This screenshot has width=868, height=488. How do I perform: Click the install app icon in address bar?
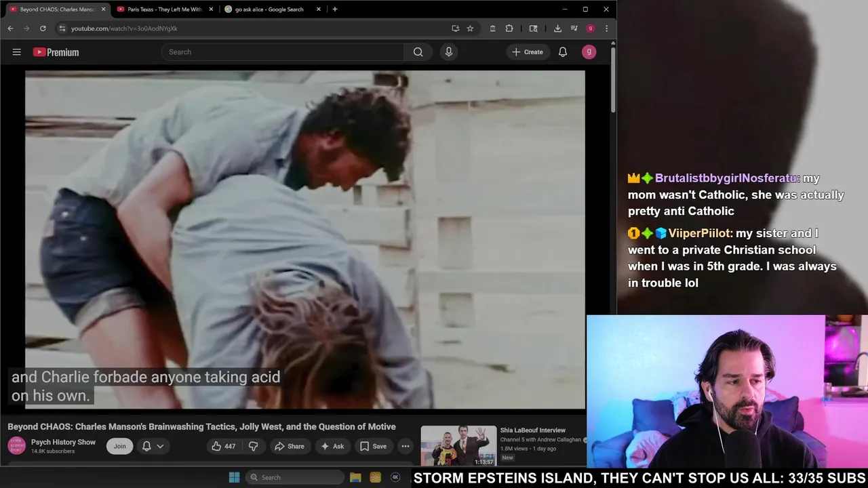coord(455,28)
